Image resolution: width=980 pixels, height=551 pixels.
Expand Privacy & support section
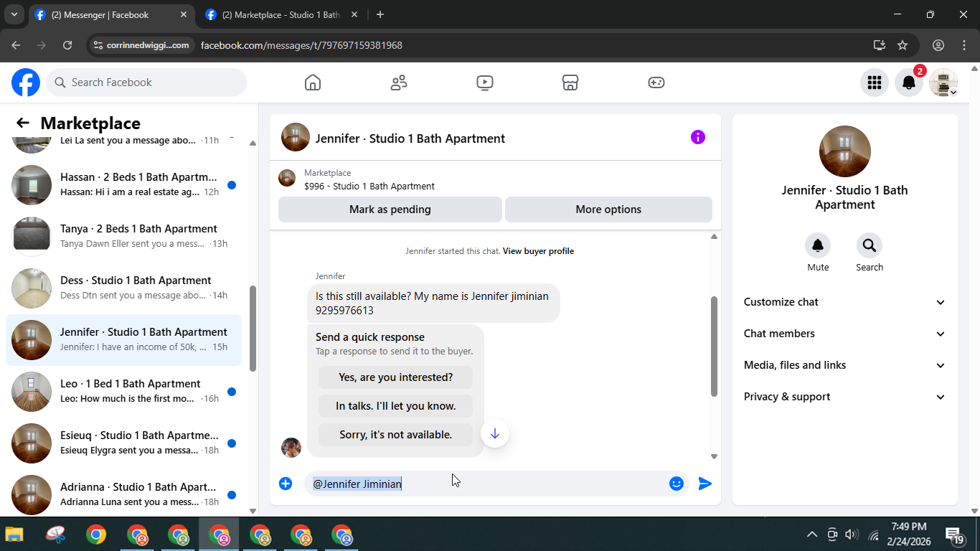click(x=845, y=397)
